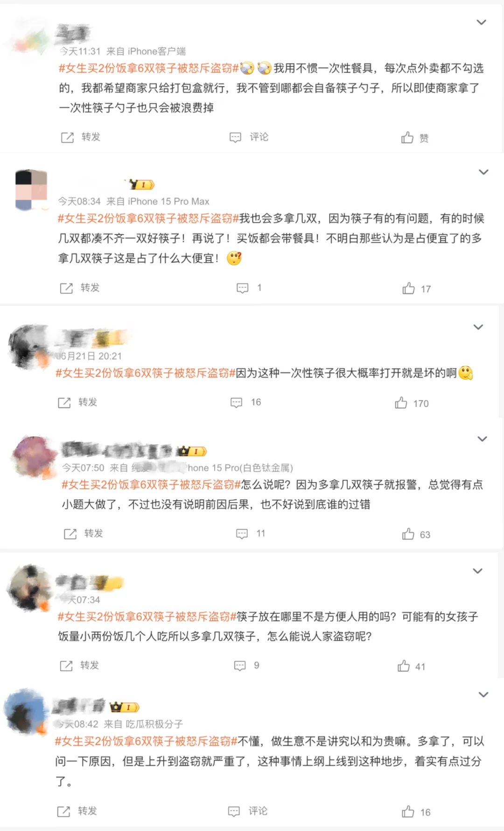This screenshot has height=831, width=504.
Task: Repost the iPhone 15 Pro Max user's post
Action: 80,288
